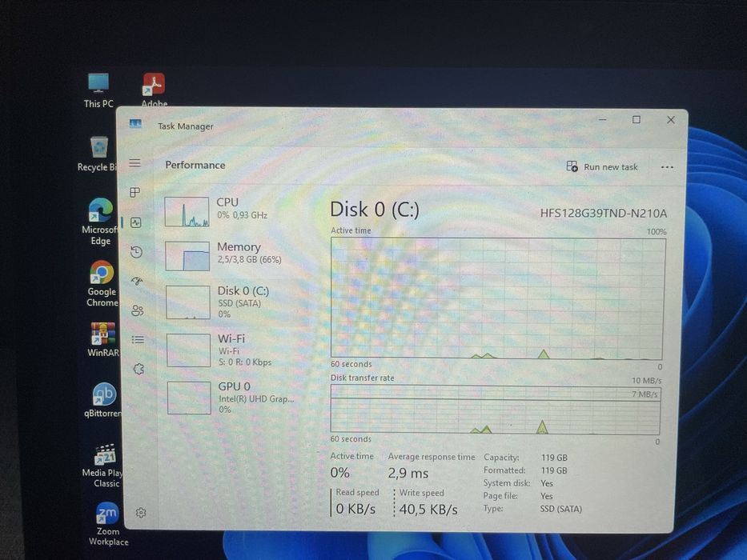This screenshot has height=560, width=747.
Task: Select the CPU performance item
Action: click(x=232, y=211)
